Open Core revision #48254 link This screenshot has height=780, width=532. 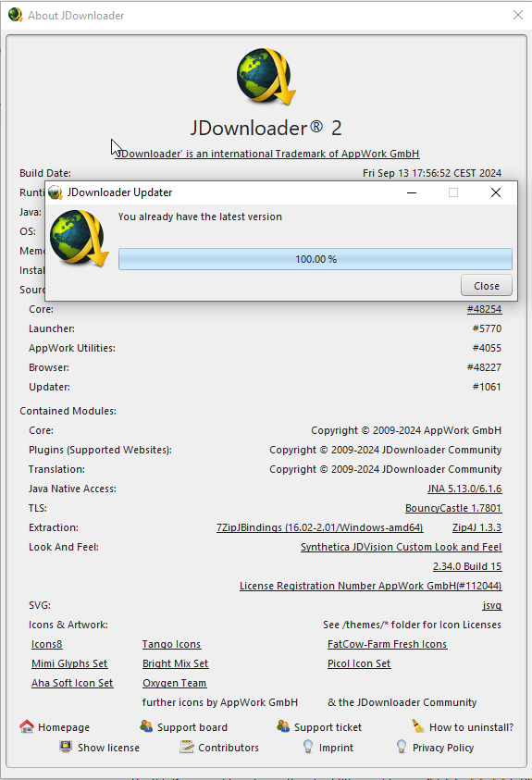click(x=484, y=309)
